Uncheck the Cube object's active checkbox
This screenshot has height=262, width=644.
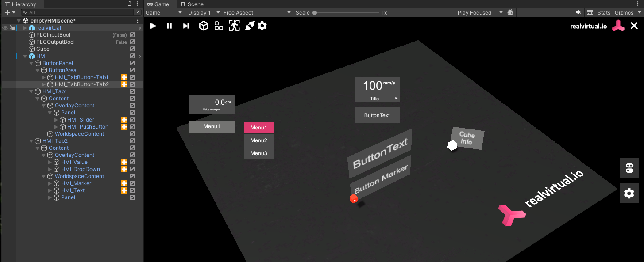click(132, 49)
